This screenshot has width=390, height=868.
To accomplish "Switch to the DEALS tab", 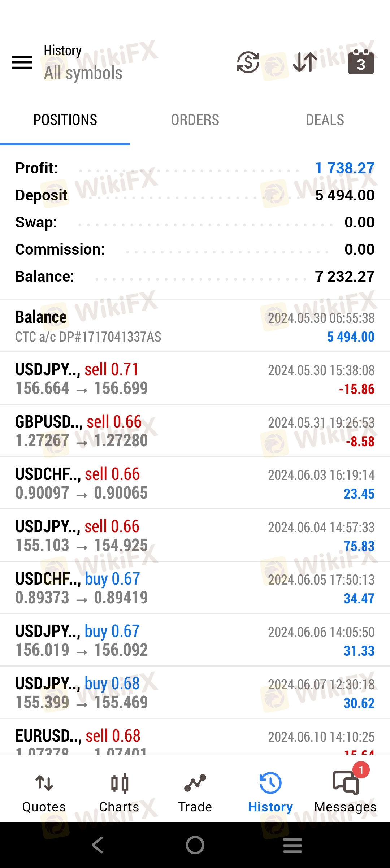I will click(325, 120).
